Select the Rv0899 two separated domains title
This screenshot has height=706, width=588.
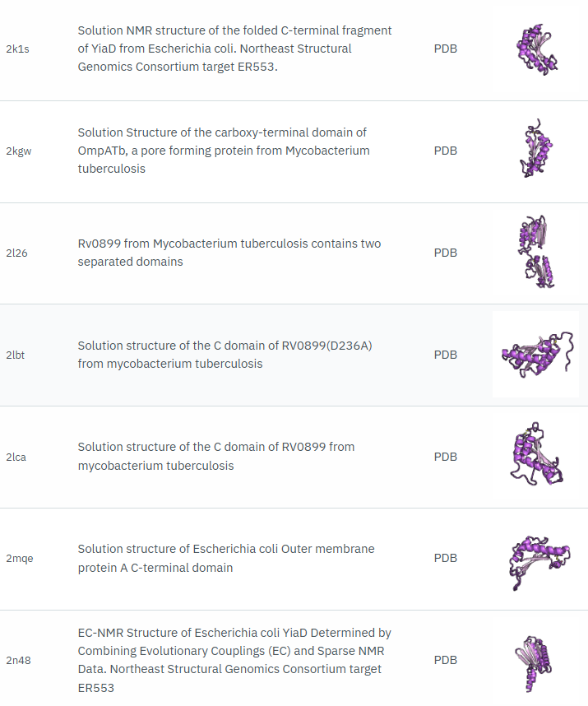(x=229, y=253)
